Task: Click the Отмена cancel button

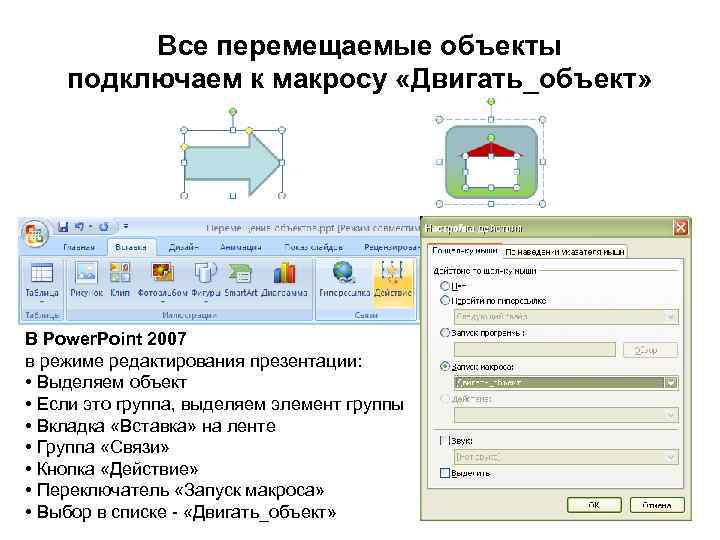Action: (657, 505)
